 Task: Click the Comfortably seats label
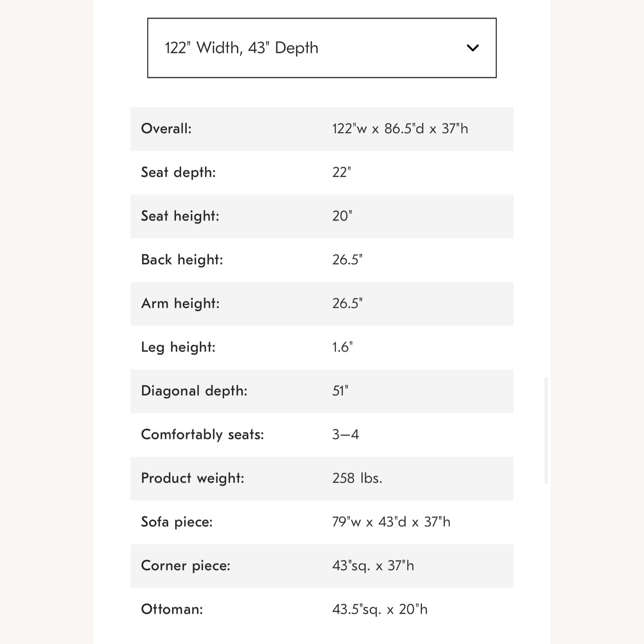[x=202, y=434]
